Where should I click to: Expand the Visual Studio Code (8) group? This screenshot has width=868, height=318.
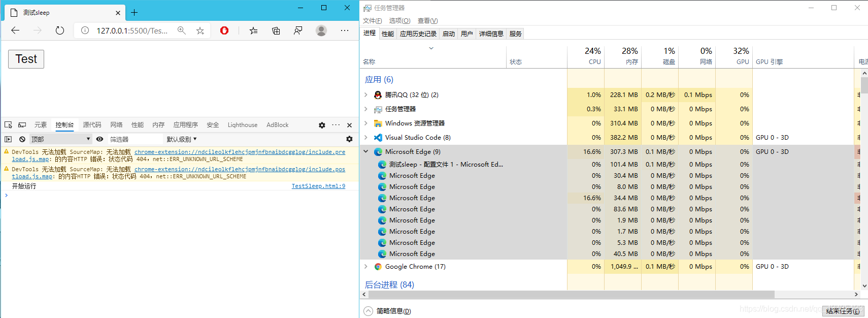pos(365,138)
